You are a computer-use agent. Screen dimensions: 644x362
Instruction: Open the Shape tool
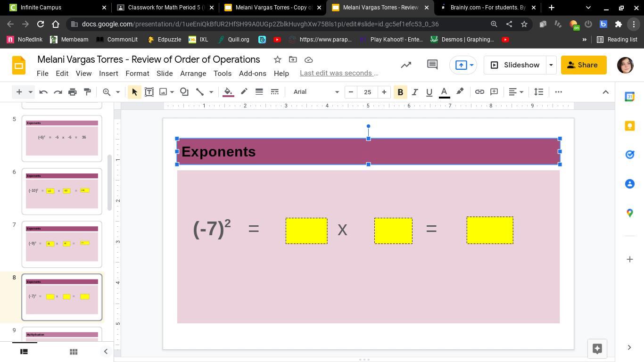coord(184,92)
